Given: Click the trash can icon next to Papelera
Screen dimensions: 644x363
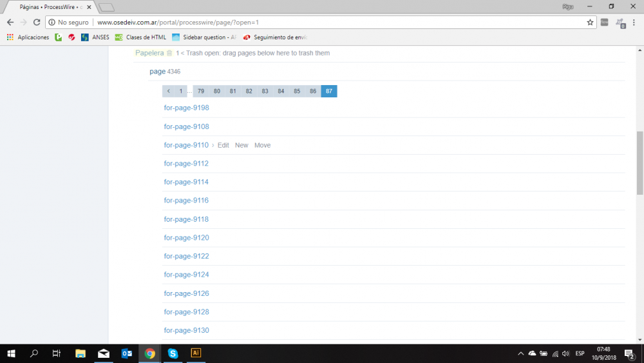Looking at the screenshot, I should pos(169,53).
